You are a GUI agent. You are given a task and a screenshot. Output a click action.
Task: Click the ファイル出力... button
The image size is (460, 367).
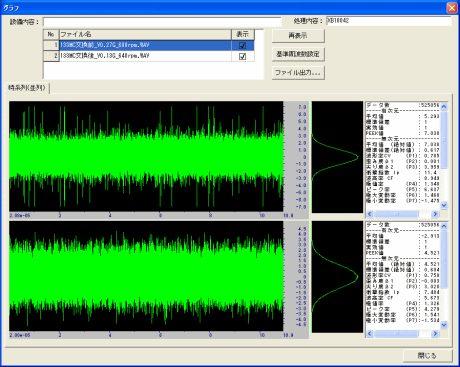(x=298, y=72)
